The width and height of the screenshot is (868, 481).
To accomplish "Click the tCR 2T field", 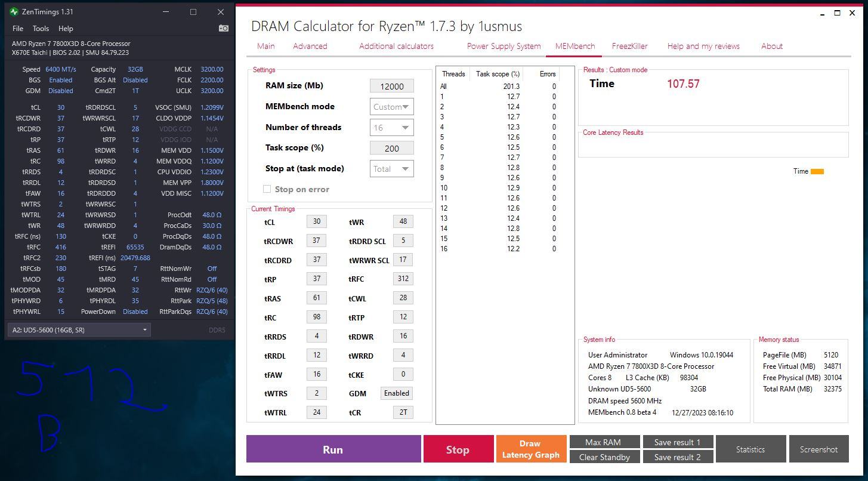I will (403, 412).
